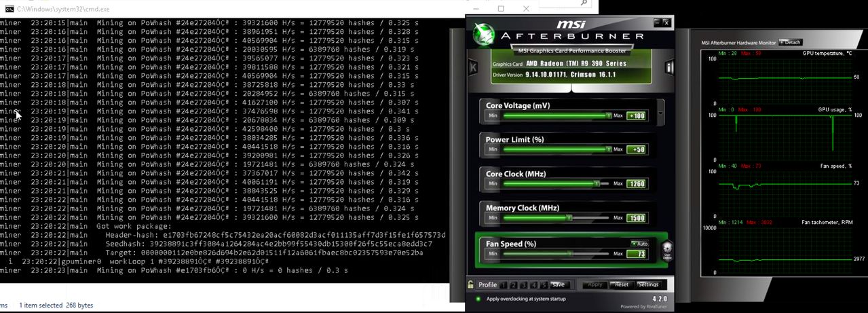
Task: Toggle Auto fan speed mode
Action: [x=639, y=243]
